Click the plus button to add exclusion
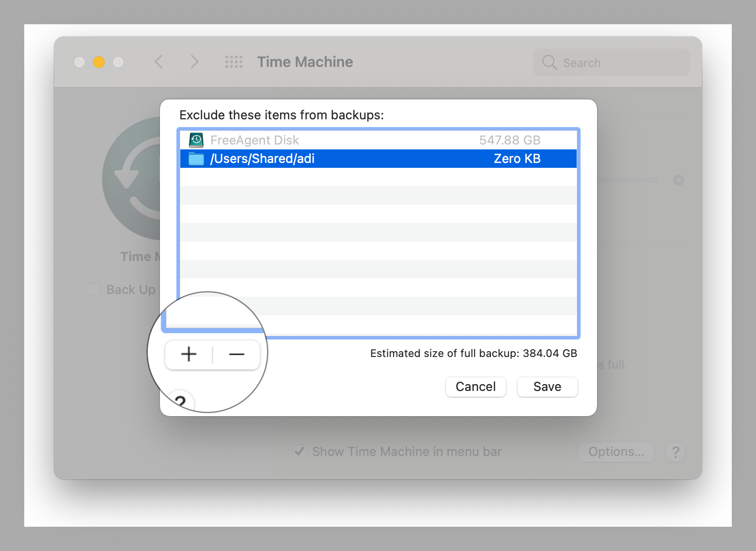This screenshot has height=551, width=756. pyautogui.click(x=189, y=355)
